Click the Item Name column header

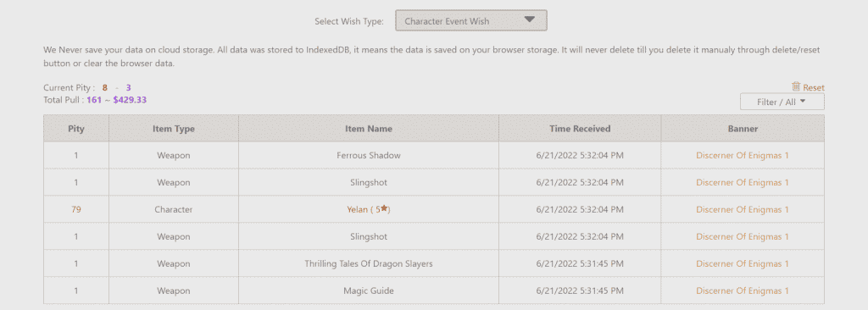[369, 129]
